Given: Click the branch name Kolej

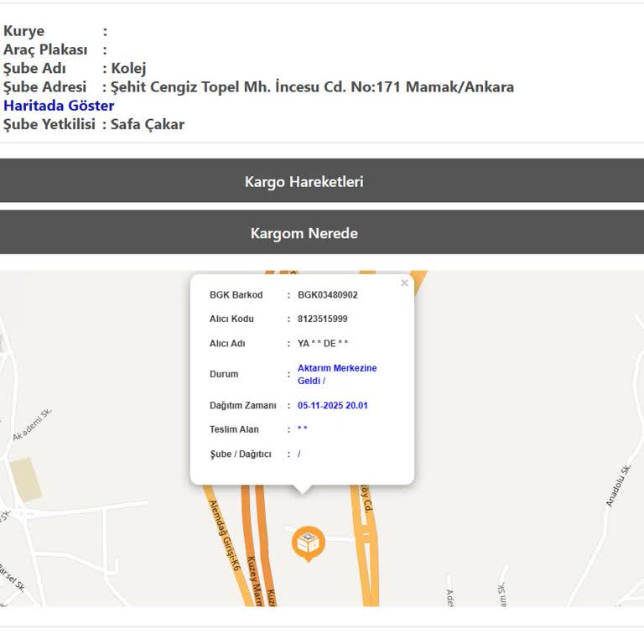Looking at the screenshot, I should (128, 69).
